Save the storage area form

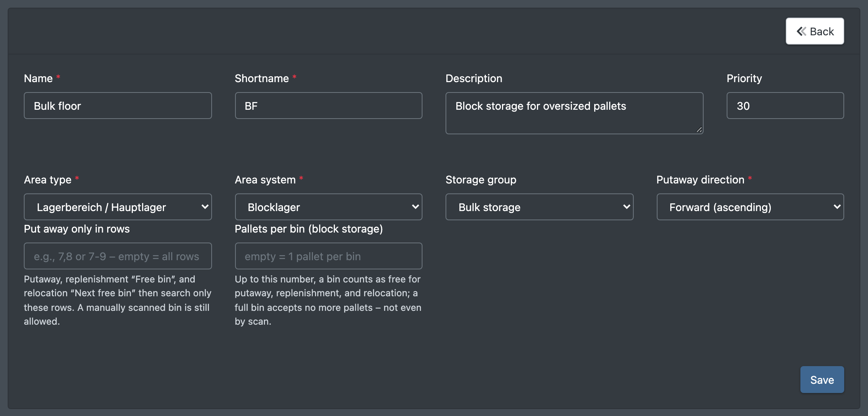click(x=822, y=380)
